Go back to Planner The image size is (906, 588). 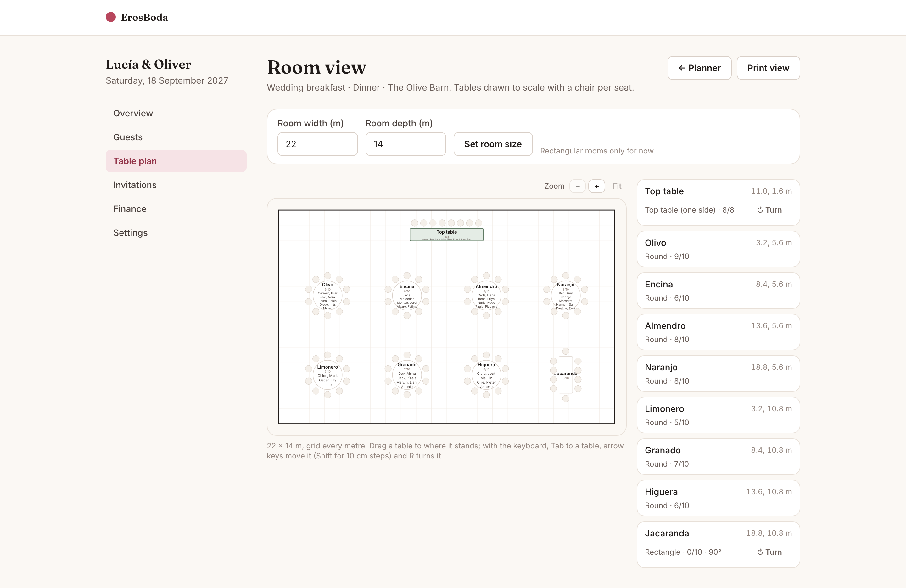click(x=699, y=68)
